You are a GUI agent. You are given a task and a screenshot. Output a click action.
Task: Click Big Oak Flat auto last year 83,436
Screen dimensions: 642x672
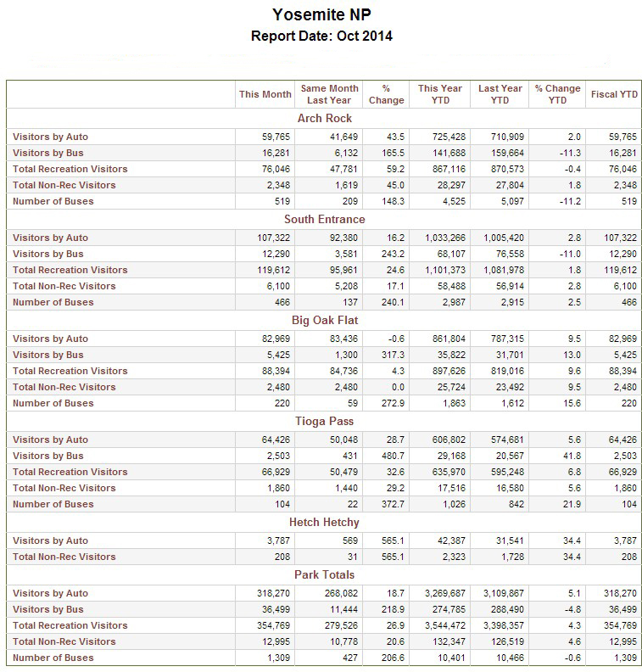pos(343,339)
